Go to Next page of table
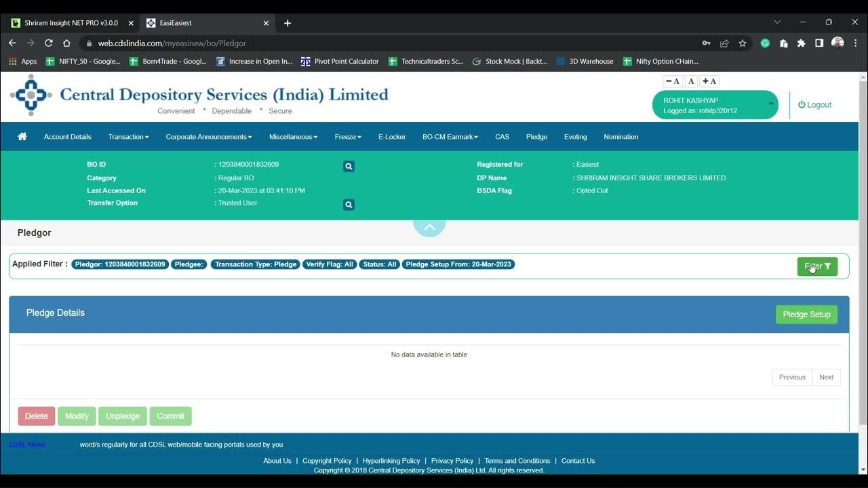This screenshot has width=868, height=488. pos(826,378)
